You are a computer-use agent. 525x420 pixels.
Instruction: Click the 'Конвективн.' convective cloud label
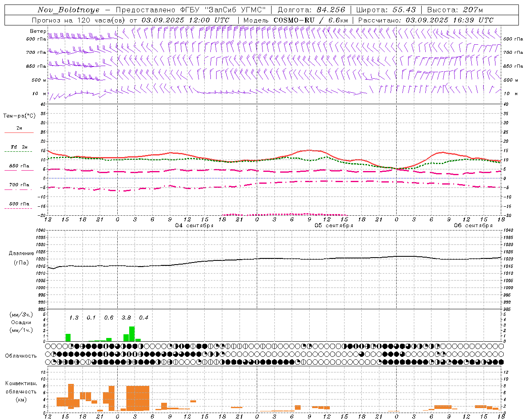click(21, 383)
